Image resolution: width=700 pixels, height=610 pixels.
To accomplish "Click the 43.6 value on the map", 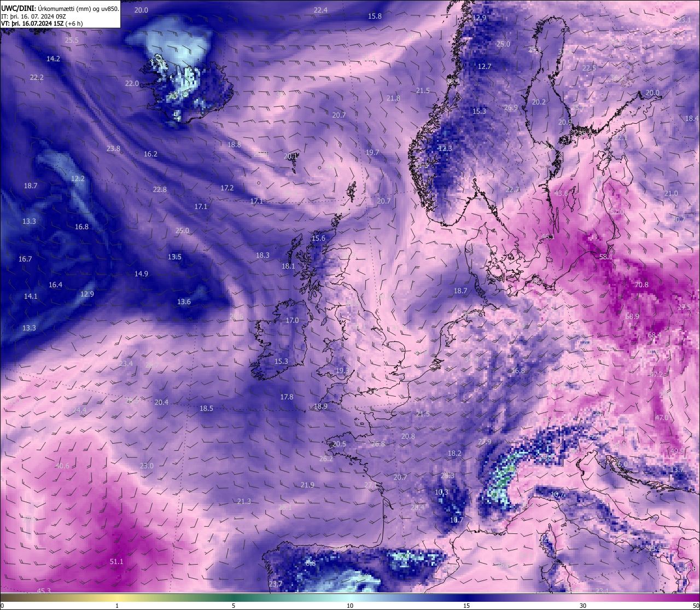I will tap(561, 193).
